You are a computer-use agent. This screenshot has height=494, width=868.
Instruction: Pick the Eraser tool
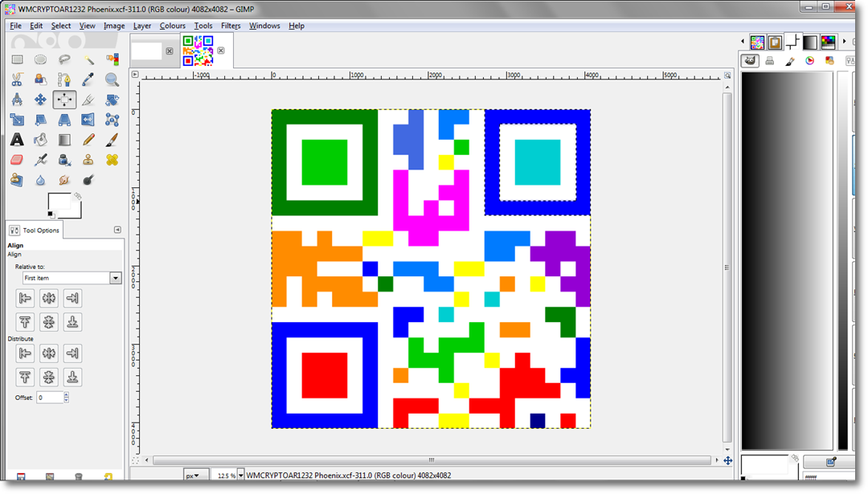coord(17,160)
